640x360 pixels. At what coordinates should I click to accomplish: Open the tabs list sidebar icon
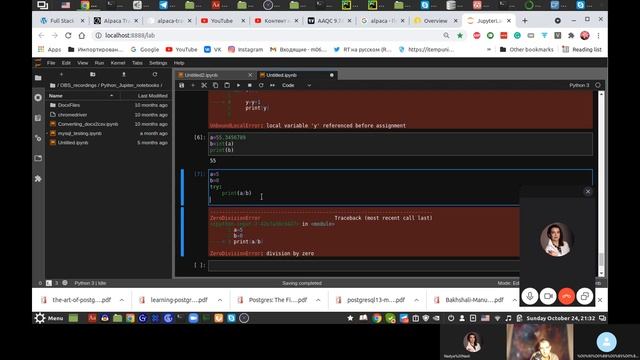(x=38, y=158)
